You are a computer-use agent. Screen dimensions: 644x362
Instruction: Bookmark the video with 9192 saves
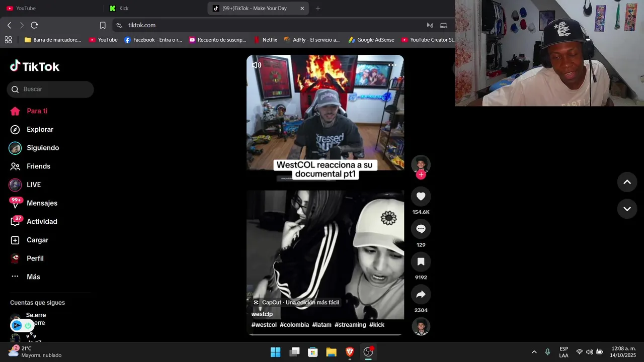421,262
